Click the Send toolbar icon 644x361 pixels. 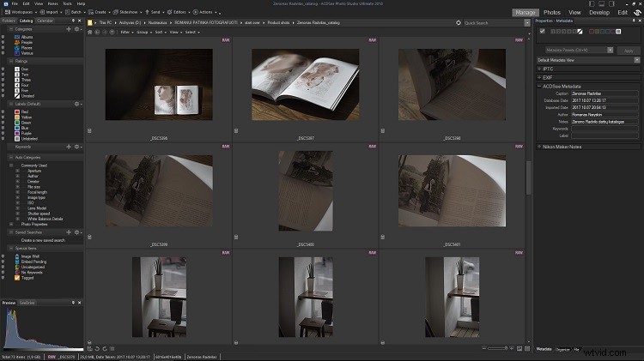[x=147, y=12]
